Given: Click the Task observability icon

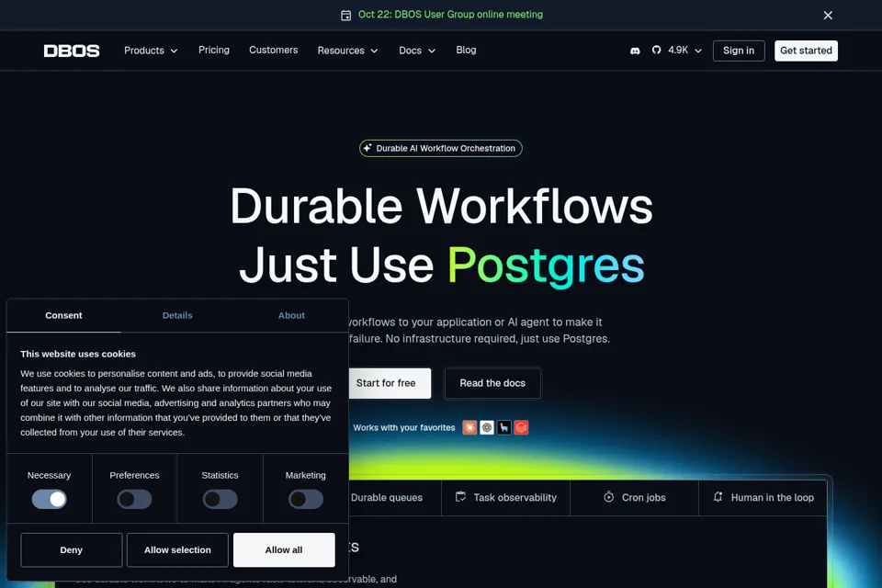Looking at the screenshot, I should (460, 497).
